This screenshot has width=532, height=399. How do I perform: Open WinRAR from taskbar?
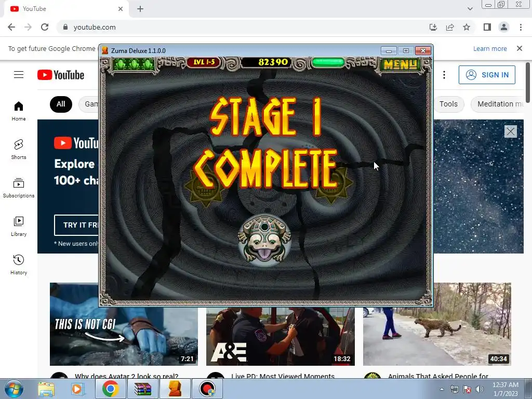point(143,389)
